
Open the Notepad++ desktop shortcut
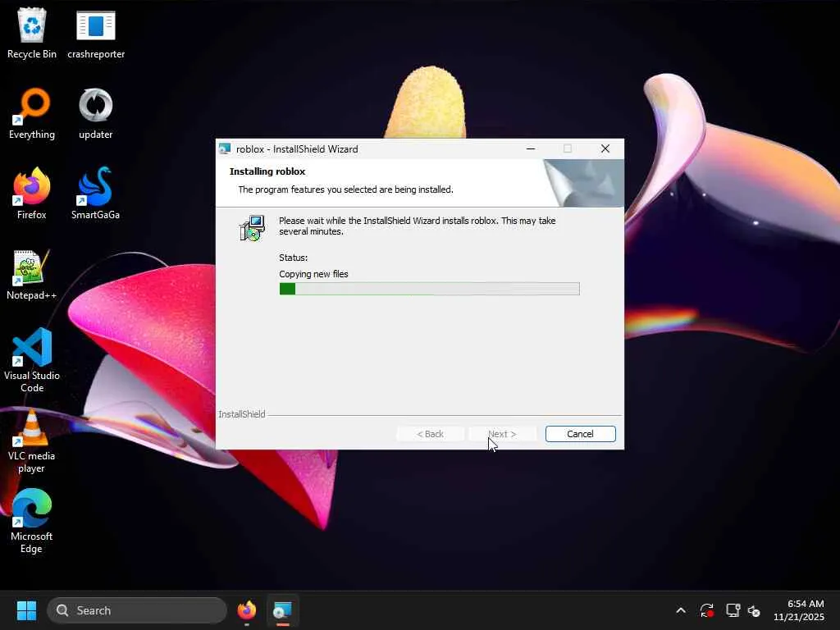coord(32,274)
